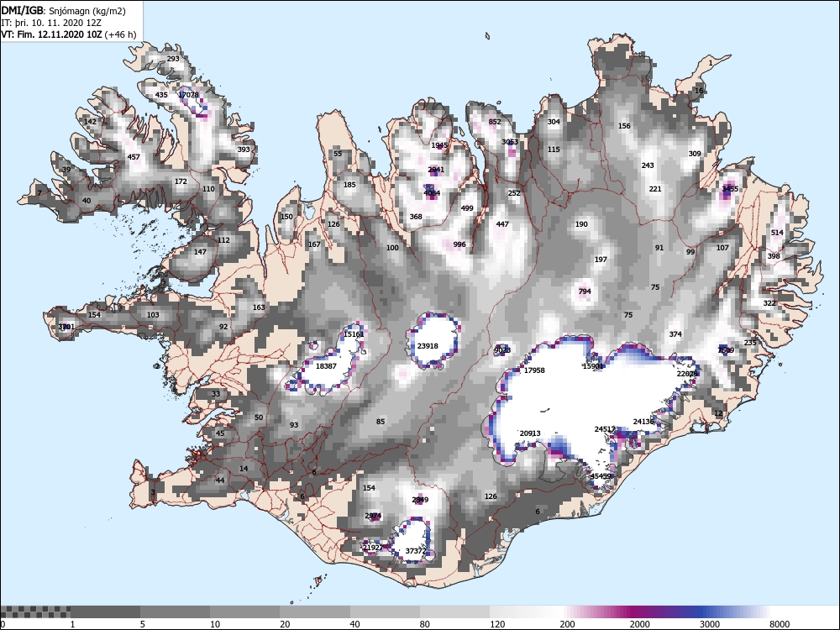Viewport: 840px width, 630px height.
Task: Click the map value 93
Action: coord(294,425)
